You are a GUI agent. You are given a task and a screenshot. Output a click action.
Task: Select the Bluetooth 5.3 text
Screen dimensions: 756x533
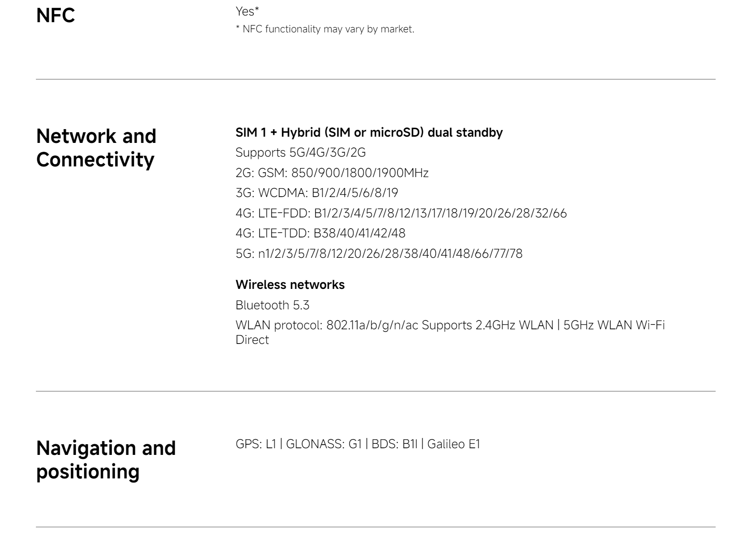click(x=272, y=305)
